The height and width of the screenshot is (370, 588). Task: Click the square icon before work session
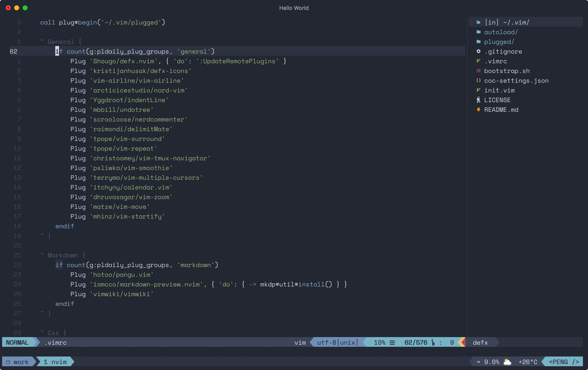pyautogui.click(x=8, y=362)
